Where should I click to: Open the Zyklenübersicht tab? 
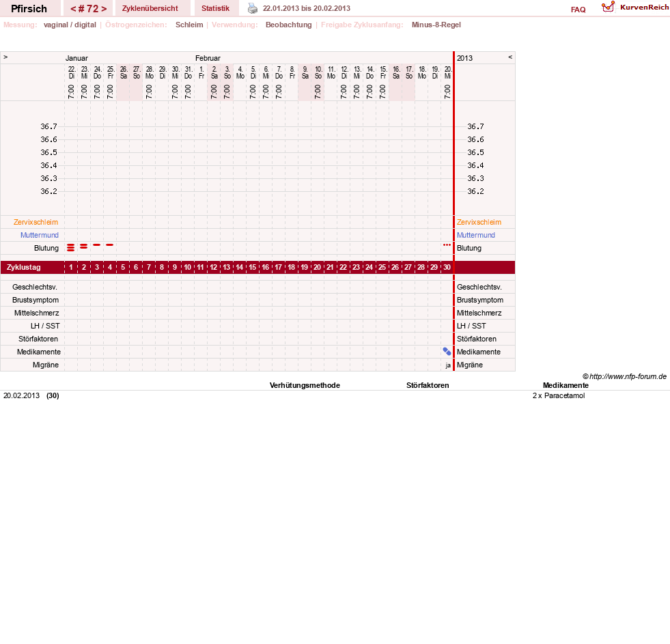(150, 8)
